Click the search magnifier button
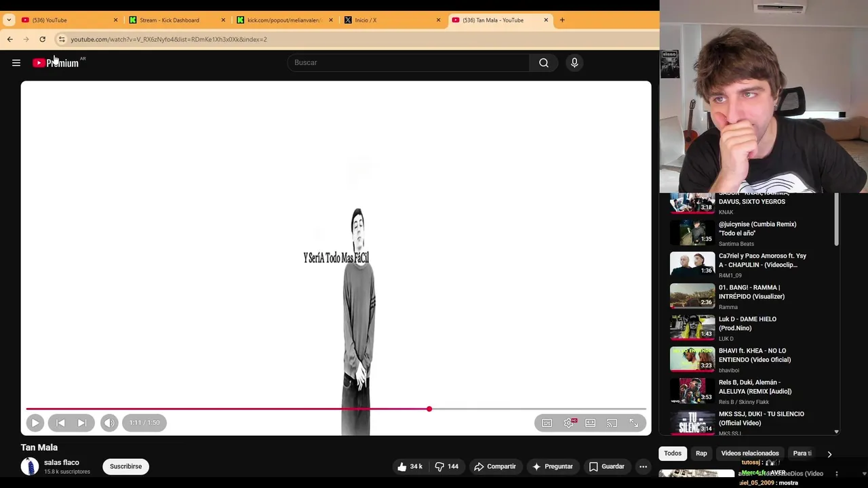 544,63
